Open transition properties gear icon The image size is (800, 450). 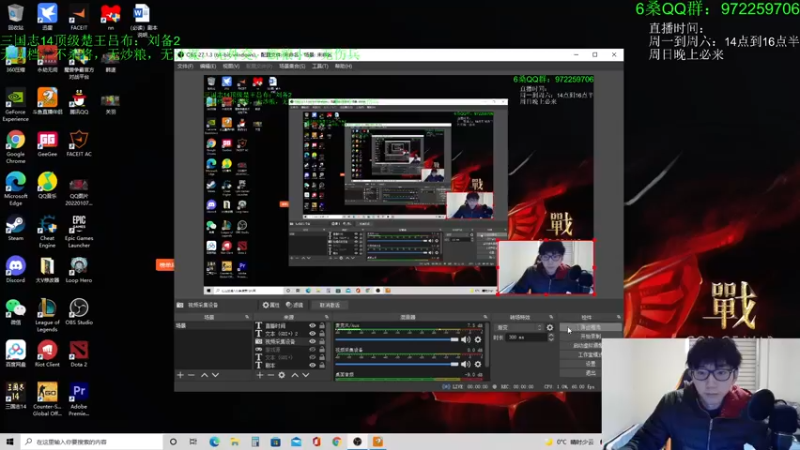pos(549,328)
